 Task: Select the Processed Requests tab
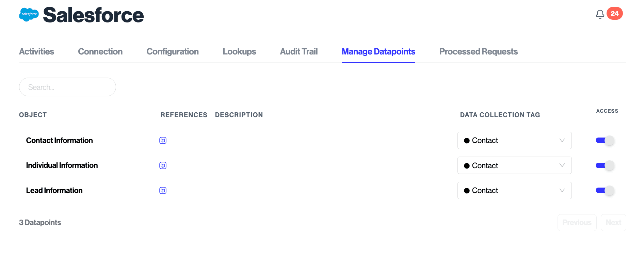(478, 52)
